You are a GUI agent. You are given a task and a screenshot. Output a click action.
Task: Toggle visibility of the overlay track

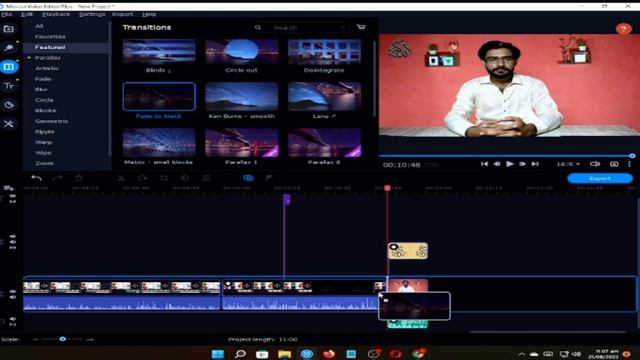coord(13,236)
